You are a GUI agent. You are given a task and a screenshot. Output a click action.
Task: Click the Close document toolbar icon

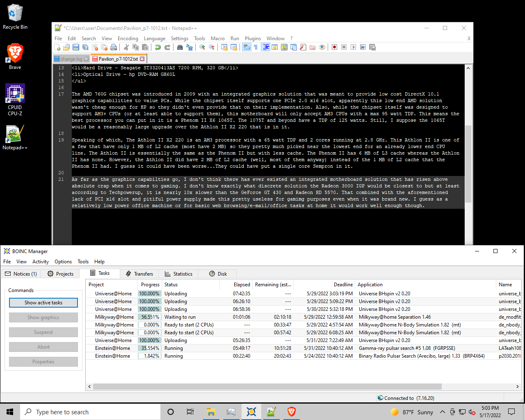click(95, 47)
